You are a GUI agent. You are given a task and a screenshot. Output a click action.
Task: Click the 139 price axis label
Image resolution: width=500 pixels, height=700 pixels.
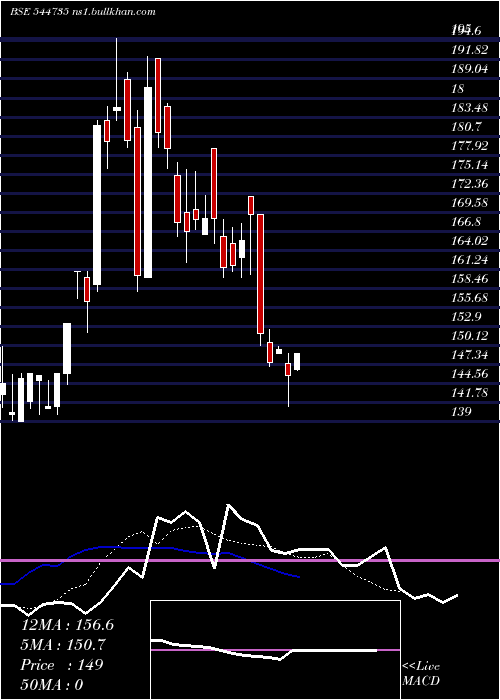pos(461,412)
